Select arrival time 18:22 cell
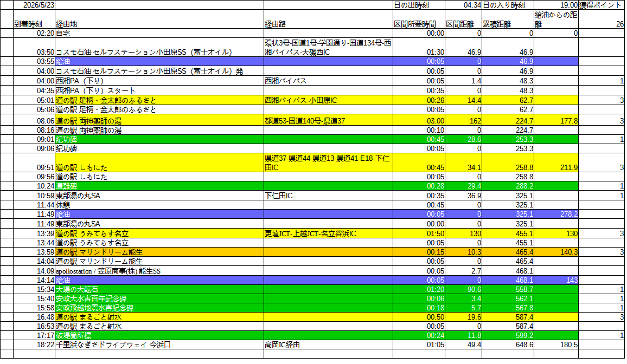 pos(34,344)
